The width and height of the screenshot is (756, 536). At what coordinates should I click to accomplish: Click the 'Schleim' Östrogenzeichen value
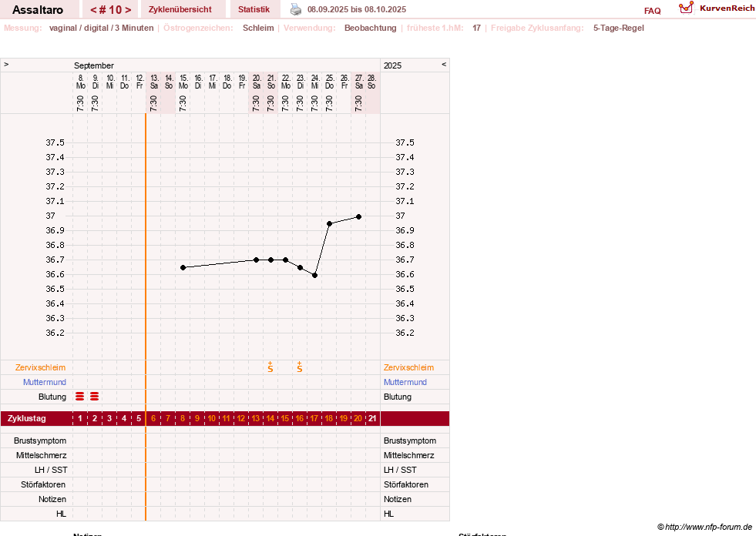click(x=258, y=28)
